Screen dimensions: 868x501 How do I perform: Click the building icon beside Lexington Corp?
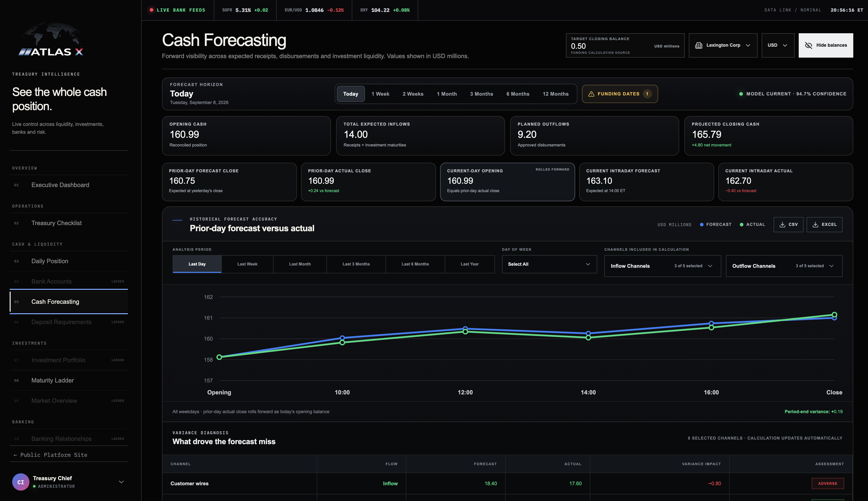[x=698, y=45]
